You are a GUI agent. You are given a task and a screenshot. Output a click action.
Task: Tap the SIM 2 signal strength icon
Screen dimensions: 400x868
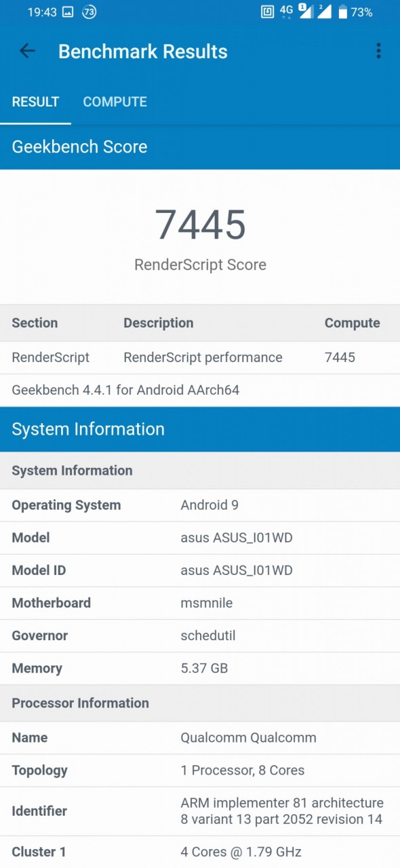pyautogui.click(x=324, y=12)
